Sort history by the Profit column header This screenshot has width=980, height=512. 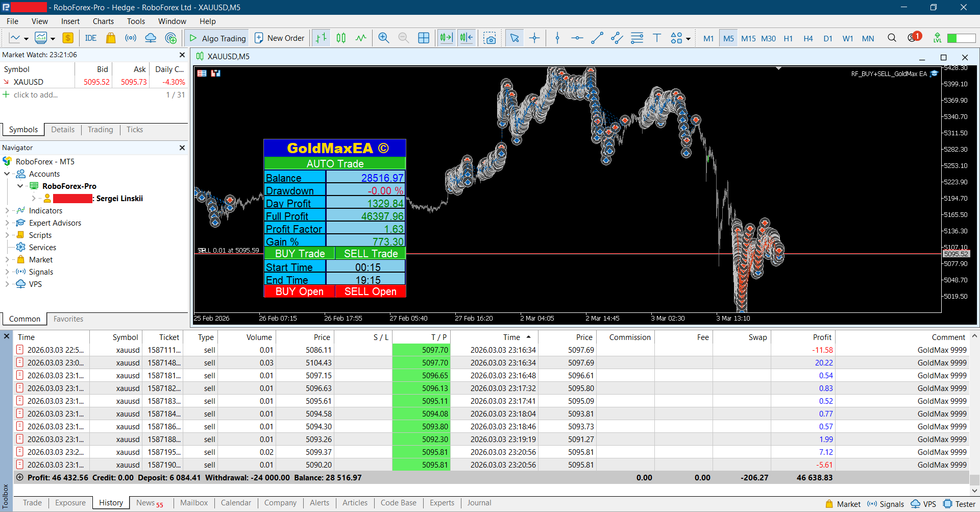point(803,337)
